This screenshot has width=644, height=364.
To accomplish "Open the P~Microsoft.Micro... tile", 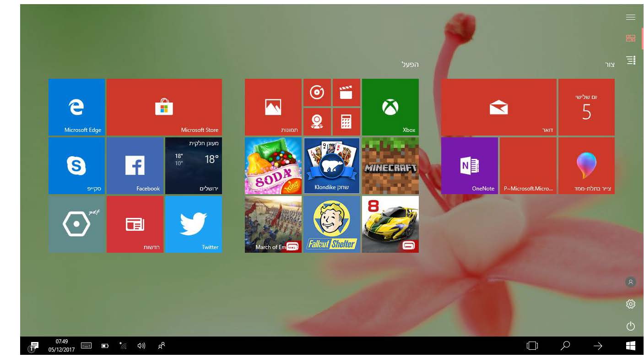I will click(528, 166).
